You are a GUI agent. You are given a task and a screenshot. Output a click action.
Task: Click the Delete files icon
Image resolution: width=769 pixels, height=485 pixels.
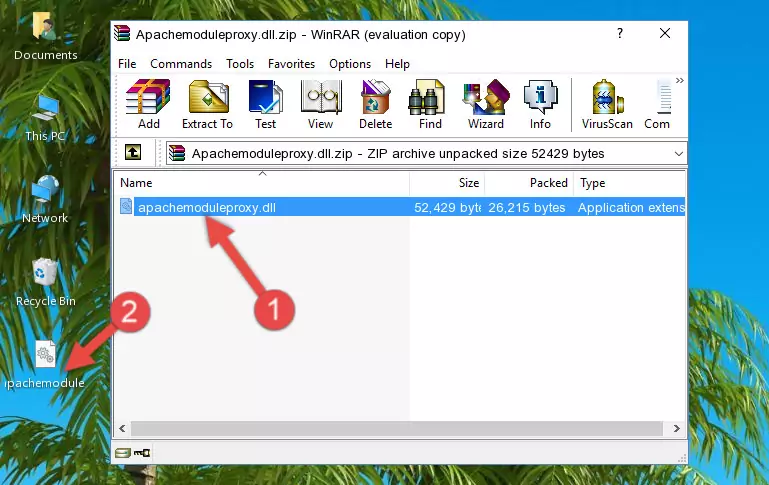pyautogui.click(x=376, y=104)
